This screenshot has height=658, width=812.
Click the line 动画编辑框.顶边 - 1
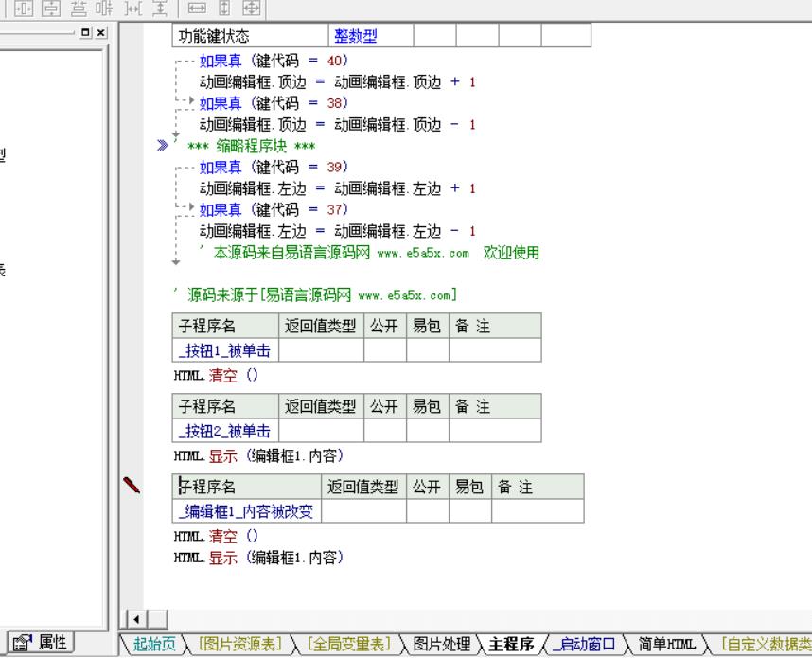click(x=338, y=124)
